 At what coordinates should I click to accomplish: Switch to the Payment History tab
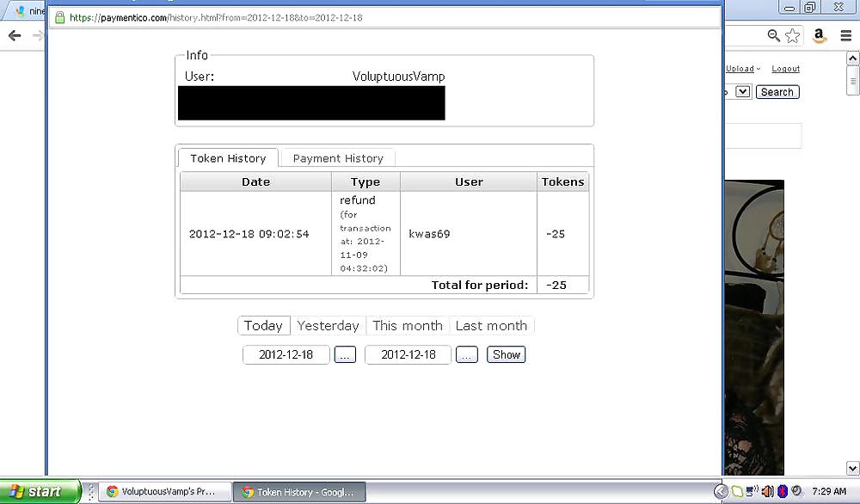338,158
